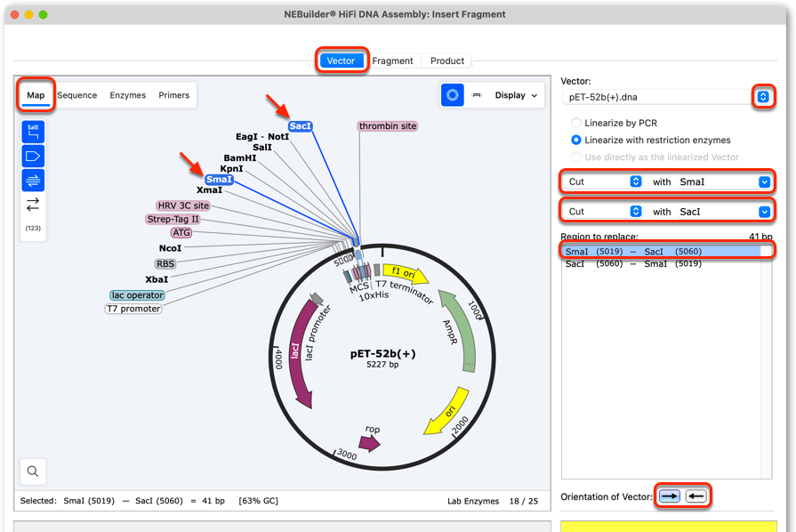Open the magnifier search button on map
This screenshot has height=532, width=796.
[x=33, y=472]
